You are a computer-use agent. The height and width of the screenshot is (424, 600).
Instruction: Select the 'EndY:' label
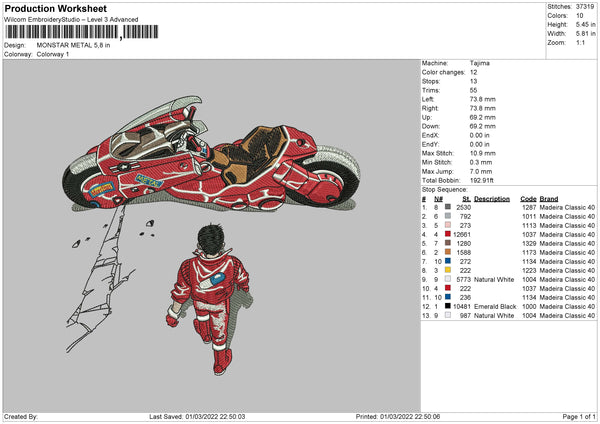[x=430, y=144]
